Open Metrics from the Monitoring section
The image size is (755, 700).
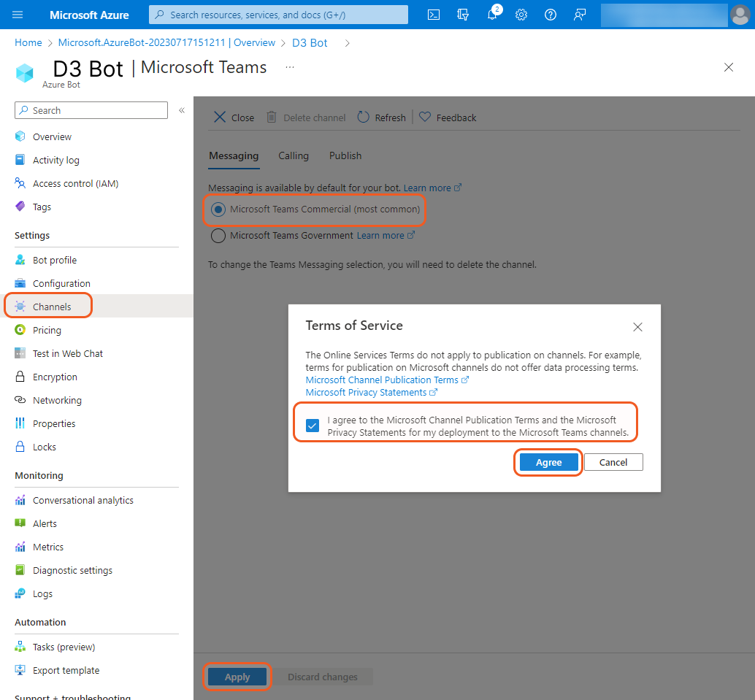click(x=48, y=547)
